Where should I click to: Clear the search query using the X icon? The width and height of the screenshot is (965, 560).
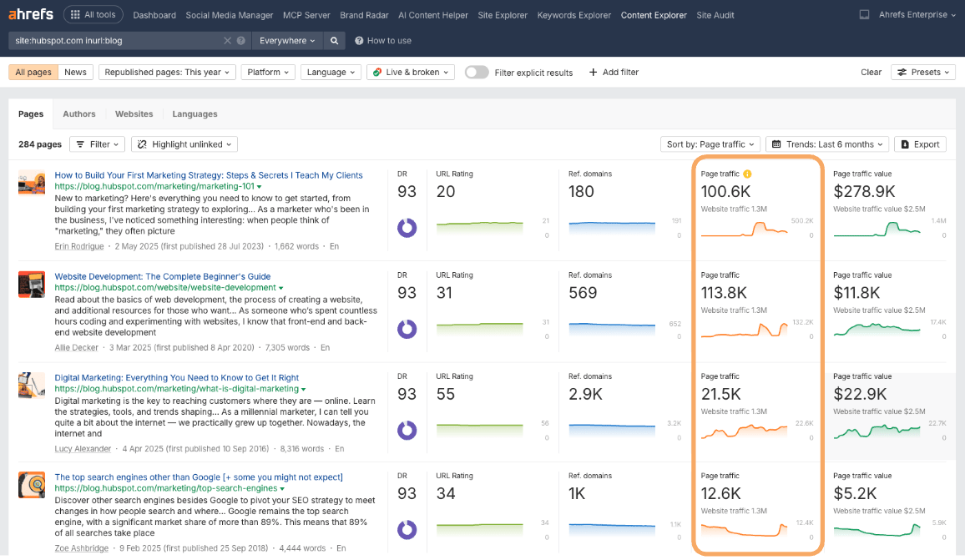[226, 39]
